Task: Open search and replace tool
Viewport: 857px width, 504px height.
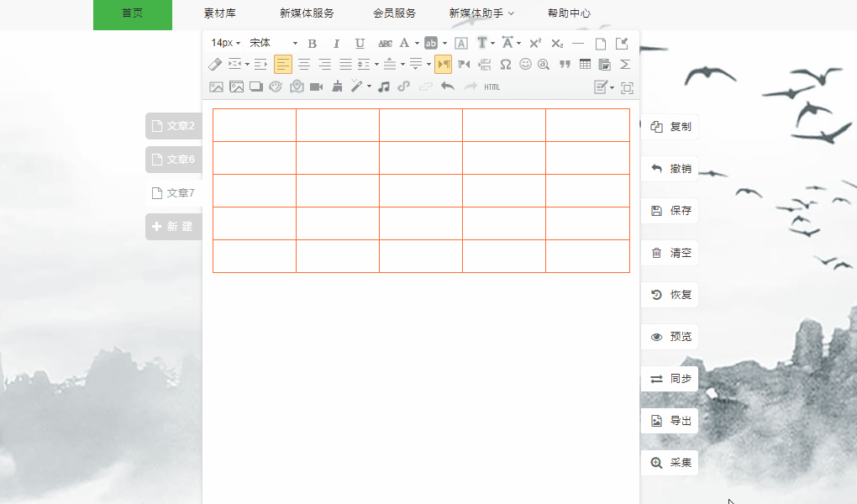Action: point(544,65)
